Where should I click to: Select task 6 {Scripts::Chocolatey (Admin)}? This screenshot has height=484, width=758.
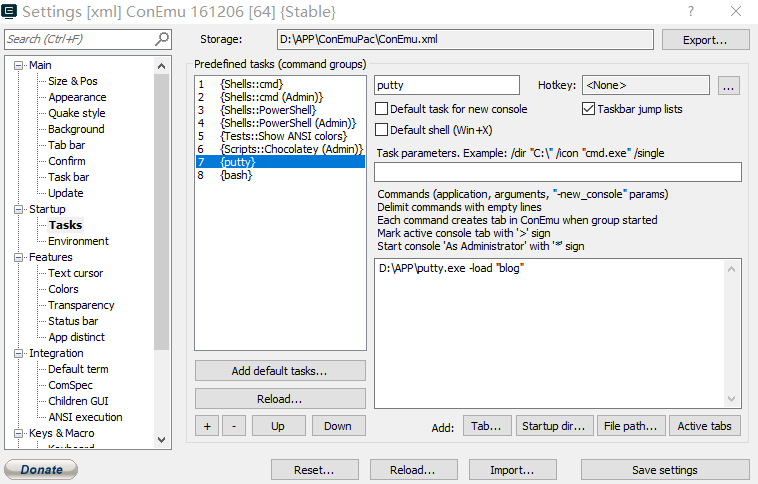(x=280, y=149)
